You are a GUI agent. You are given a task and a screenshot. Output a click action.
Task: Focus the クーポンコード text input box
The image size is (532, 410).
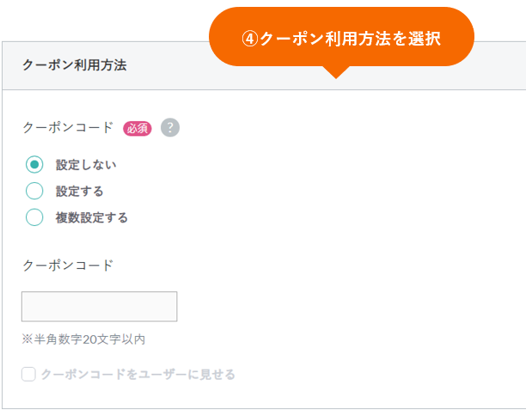100,307
